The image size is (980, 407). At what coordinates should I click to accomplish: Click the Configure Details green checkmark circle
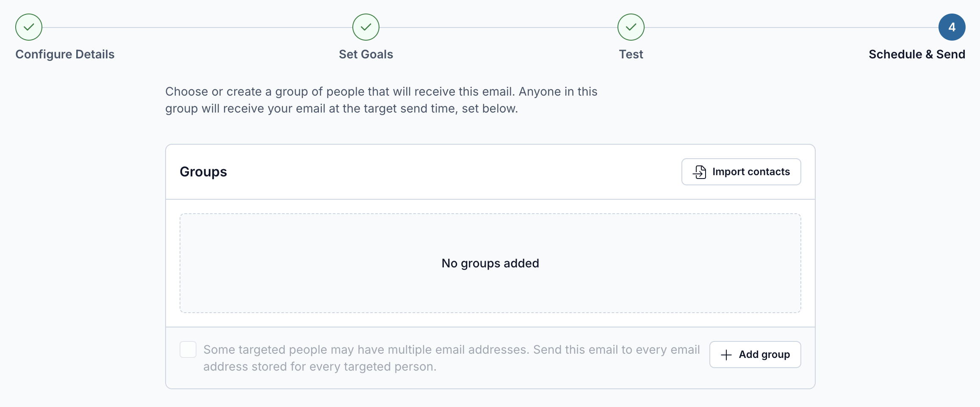[x=29, y=27]
